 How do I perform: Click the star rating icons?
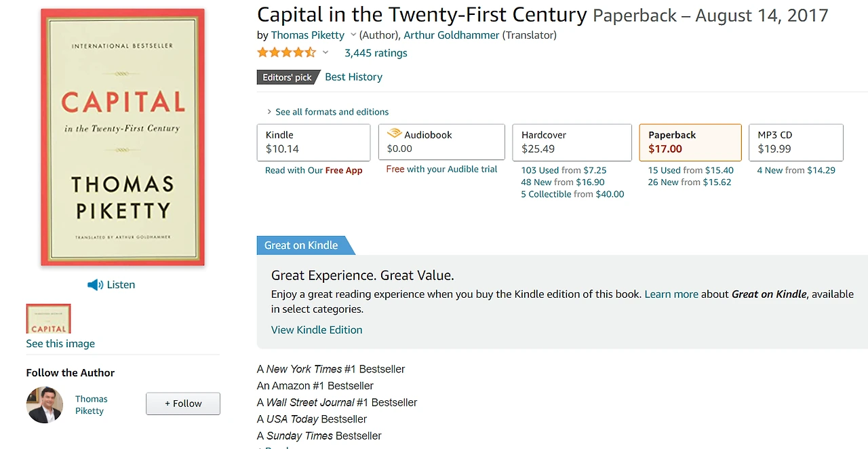point(286,53)
